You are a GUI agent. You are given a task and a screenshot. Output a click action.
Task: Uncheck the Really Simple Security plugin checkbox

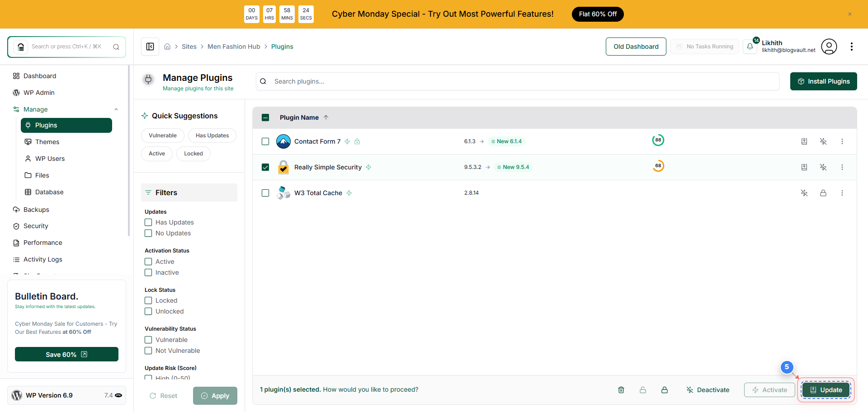point(265,167)
